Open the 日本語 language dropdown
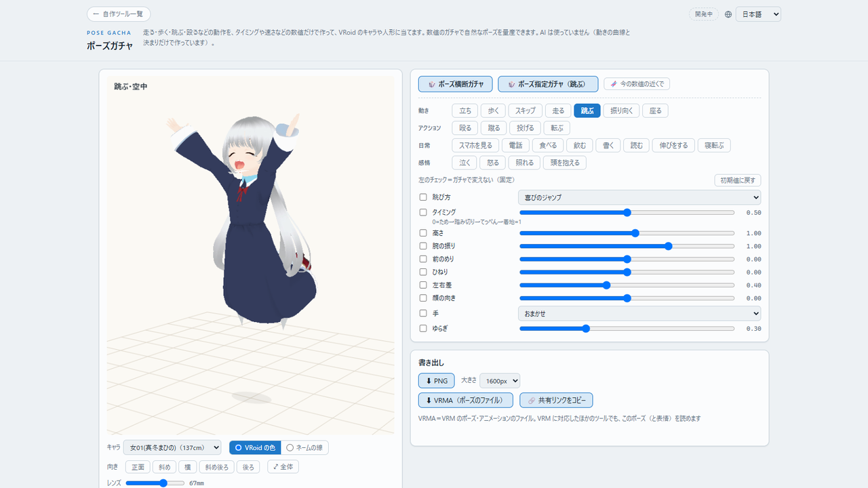868x488 pixels. (758, 14)
